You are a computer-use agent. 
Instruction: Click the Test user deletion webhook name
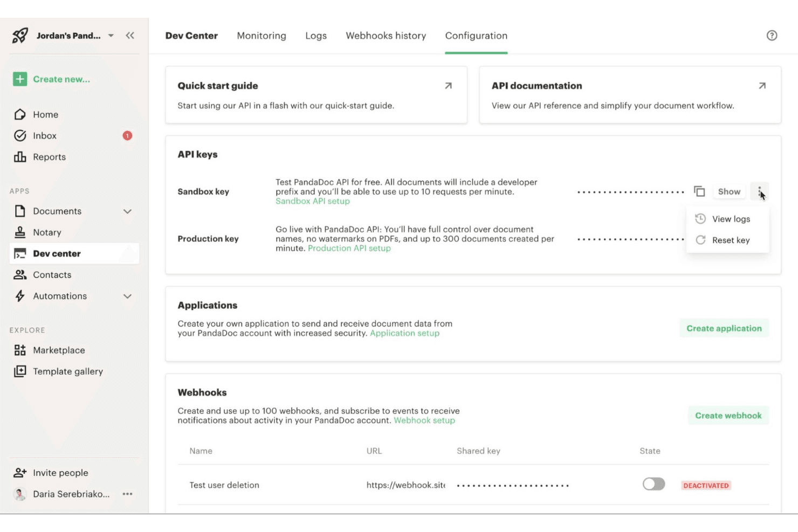[x=224, y=485]
